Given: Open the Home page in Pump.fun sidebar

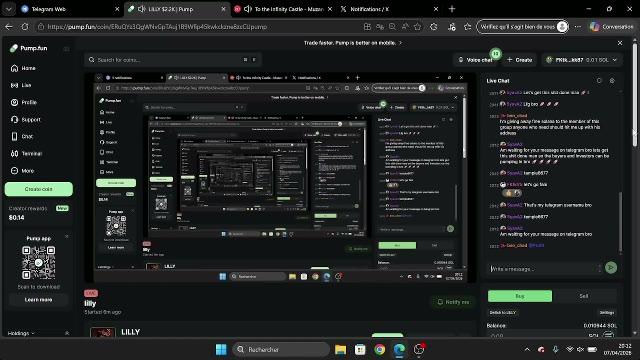Looking at the screenshot, I should 23,68.
